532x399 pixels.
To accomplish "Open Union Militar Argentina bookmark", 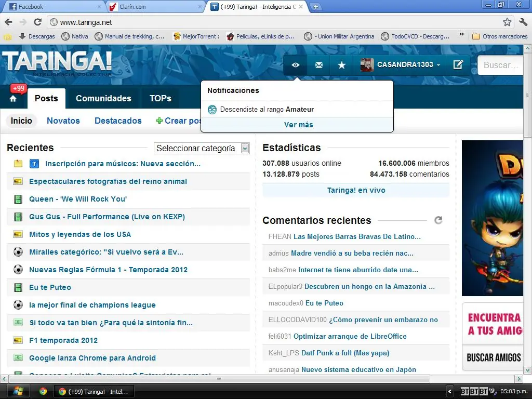I will click(x=339, y=36).
